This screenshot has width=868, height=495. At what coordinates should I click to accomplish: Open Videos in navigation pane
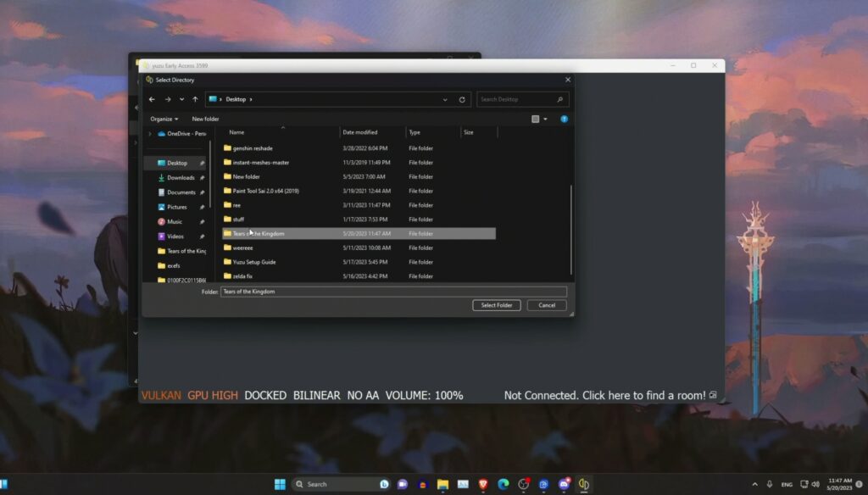click(175, 236)
